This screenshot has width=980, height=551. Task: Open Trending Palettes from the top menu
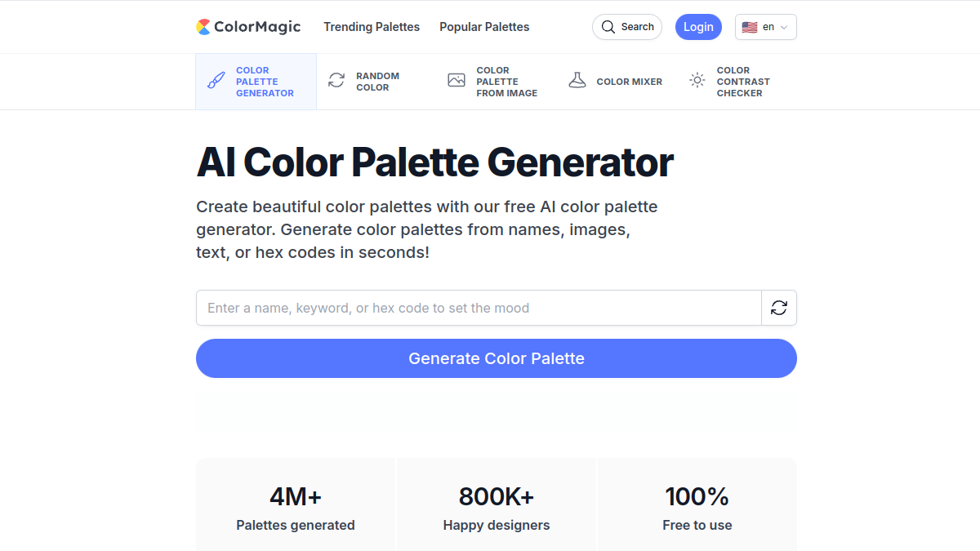[372, 27]
